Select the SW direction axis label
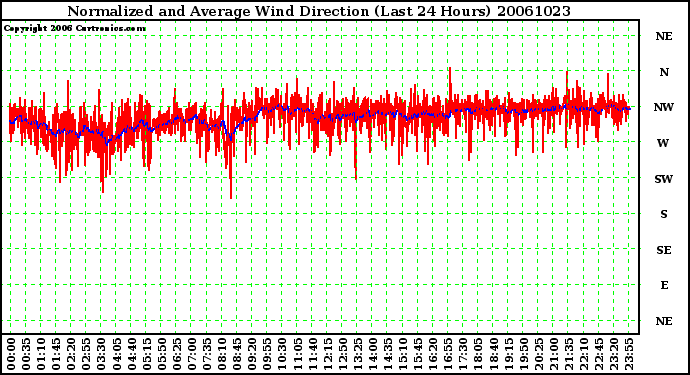 pyautogui.click(x=664, y=179)
